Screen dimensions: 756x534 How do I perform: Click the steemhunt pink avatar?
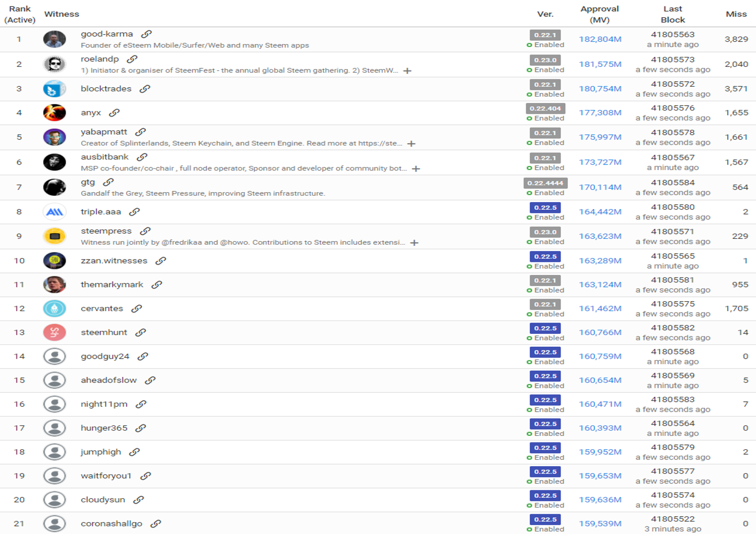click(55, 332)
